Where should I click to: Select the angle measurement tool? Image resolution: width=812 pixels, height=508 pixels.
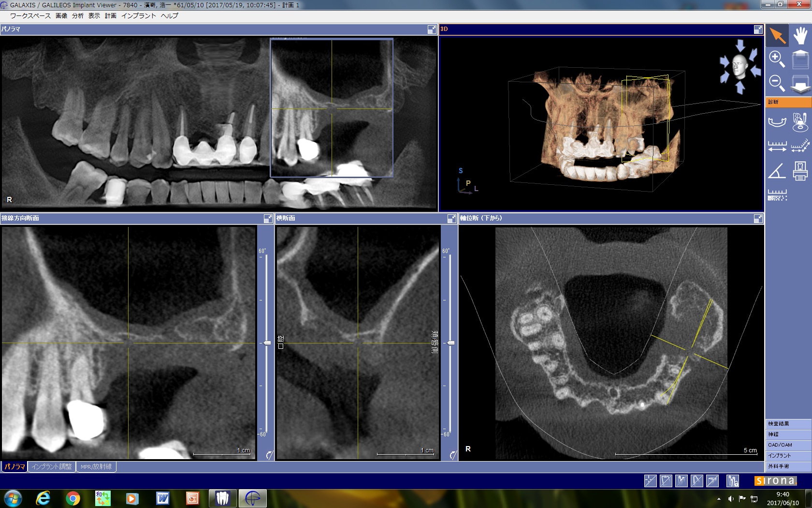coord(777,171)
